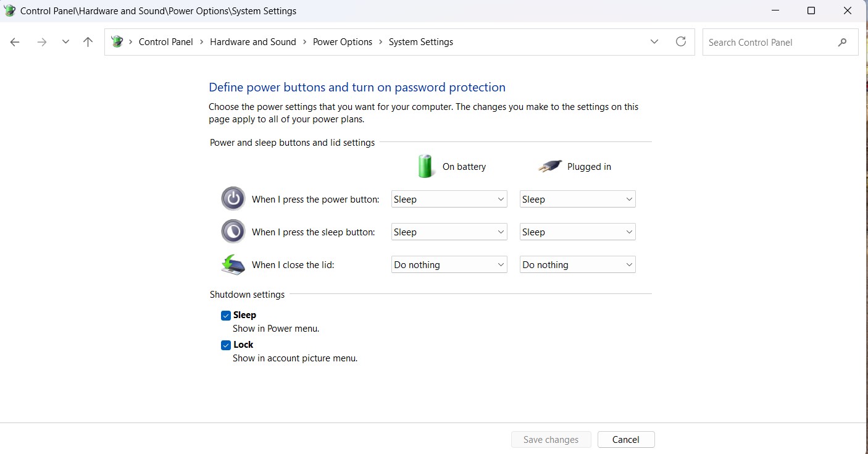Click the Cancel button
The height and width of the screenshot is (454, 868).
[x=625, y=440]
